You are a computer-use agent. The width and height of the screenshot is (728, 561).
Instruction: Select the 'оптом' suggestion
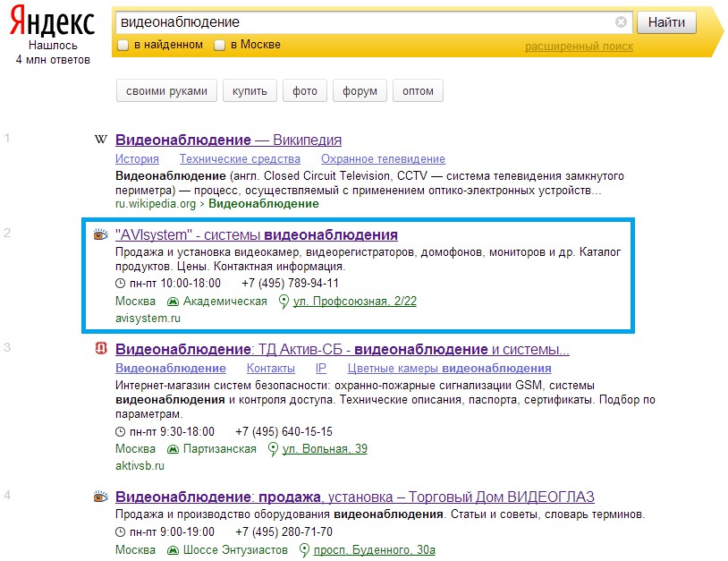(x=418, y=90)
